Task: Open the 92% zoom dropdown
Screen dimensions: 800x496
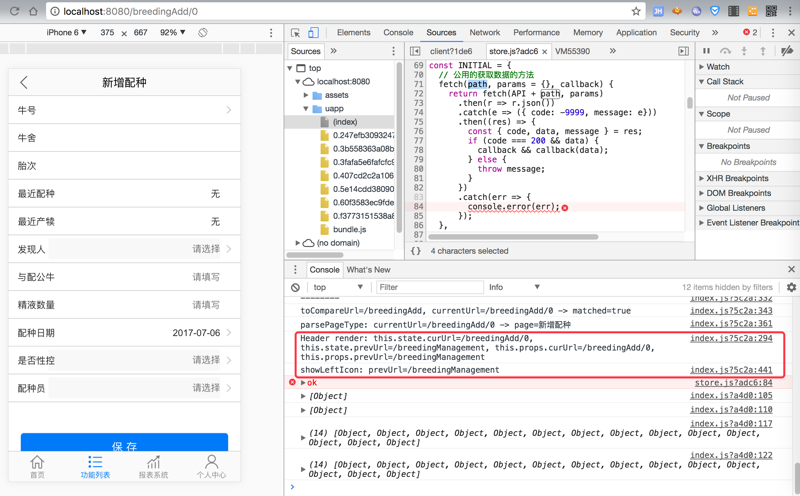Action: pos(172,33)
